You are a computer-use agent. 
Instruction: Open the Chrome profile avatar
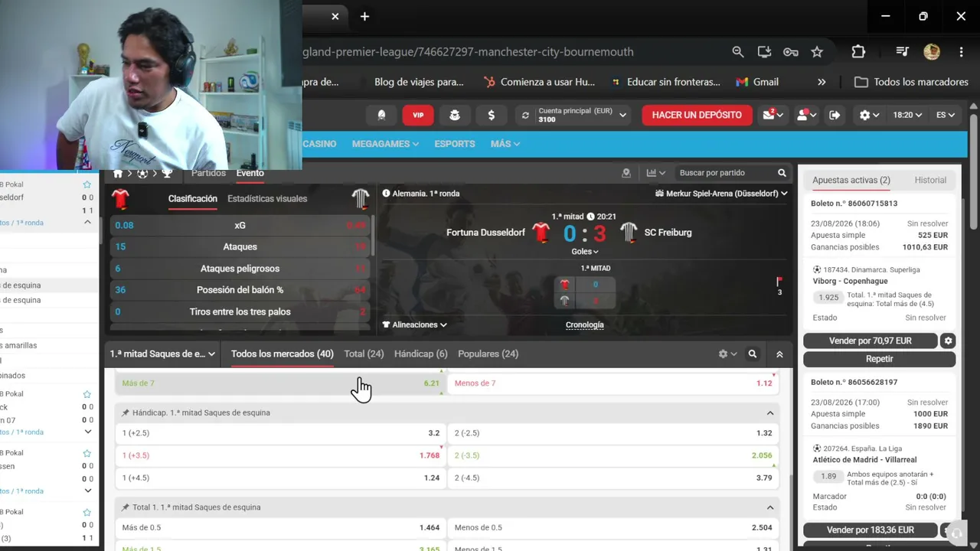pyautogui.click(x=932, y=52)
